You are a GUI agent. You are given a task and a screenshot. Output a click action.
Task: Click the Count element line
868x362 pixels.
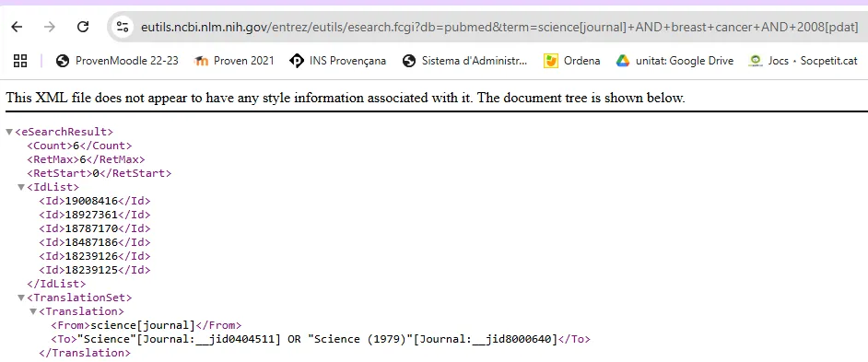point(80,146)
